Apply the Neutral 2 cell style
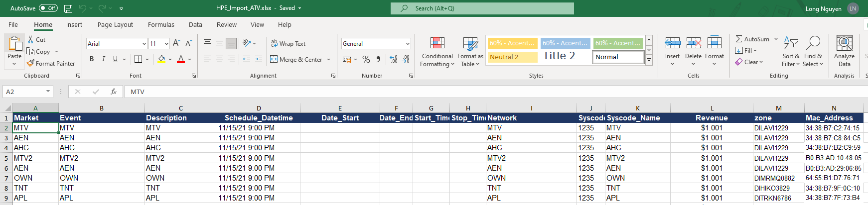Viewport: 868px width, 205px height. pyautogui.click(x=512, y=57)
